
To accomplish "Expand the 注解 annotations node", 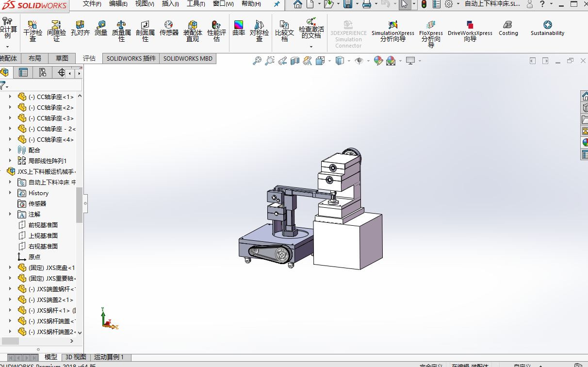I will click(x=10, y=214).
